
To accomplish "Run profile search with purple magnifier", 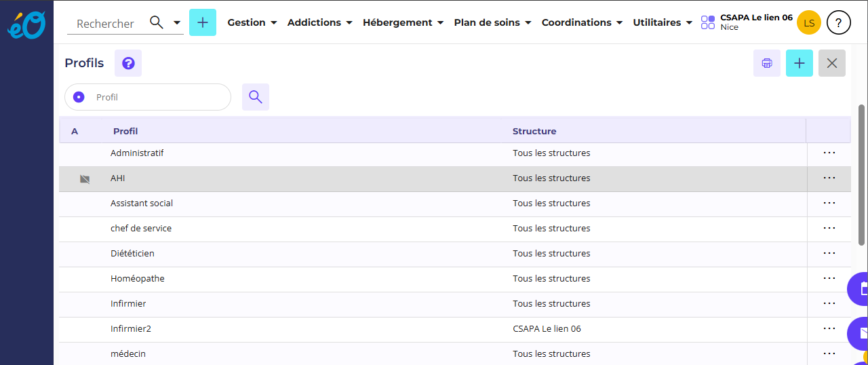I will tap(256, 97).
